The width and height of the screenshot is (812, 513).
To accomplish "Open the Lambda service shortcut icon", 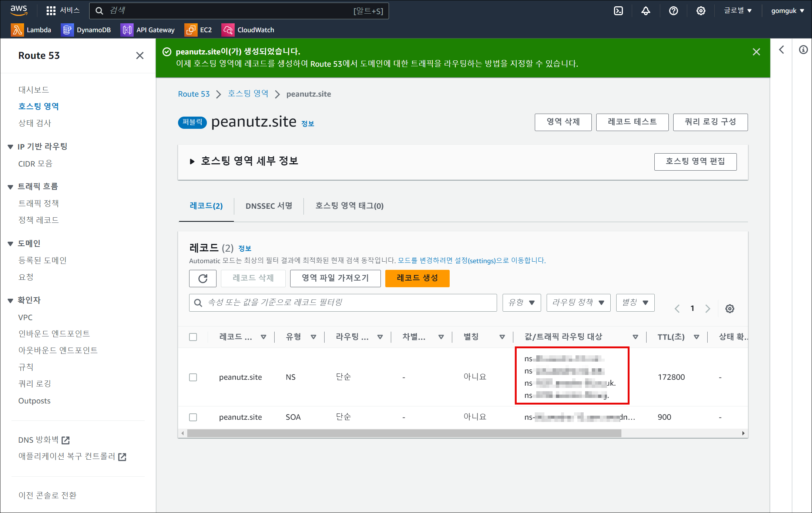I will [17, 30].
